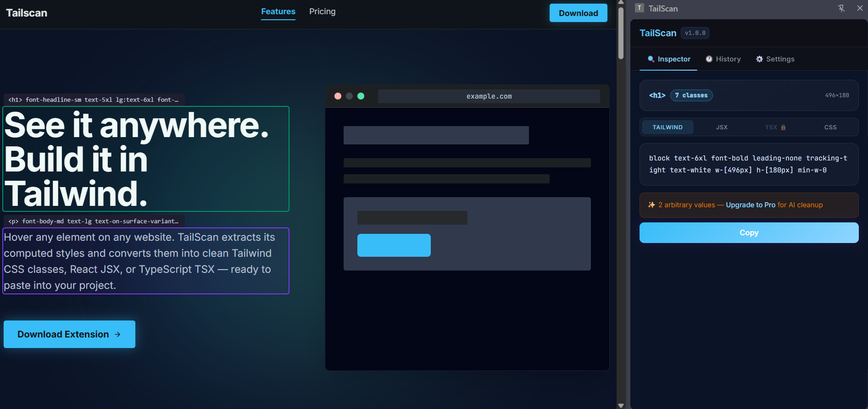The image size is (868, 409).
Task: Click the 'See it anywhere' headline
Action: pyautogui.click(x=146, y=159)
